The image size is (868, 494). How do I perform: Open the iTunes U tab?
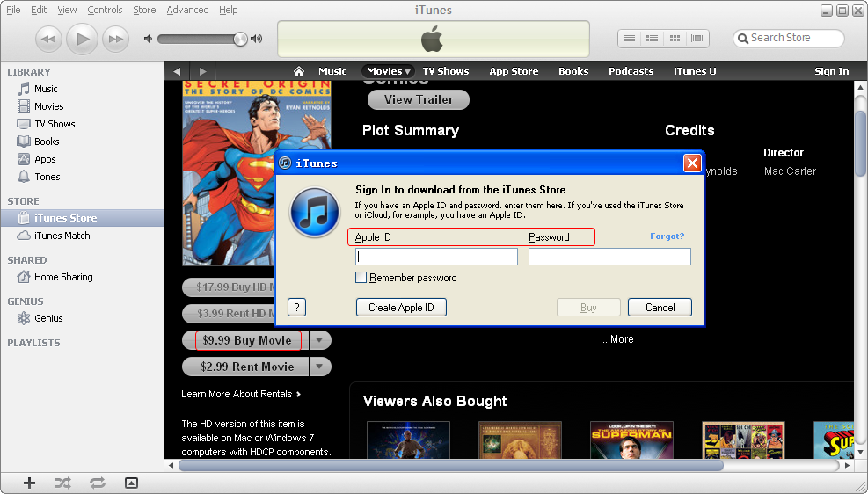[695, 71]
